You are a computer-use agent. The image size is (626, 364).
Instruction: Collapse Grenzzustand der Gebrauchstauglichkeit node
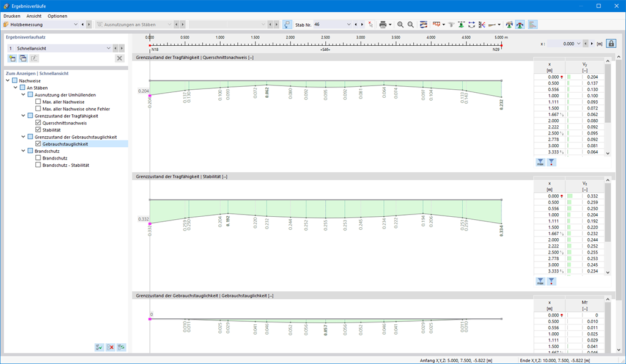point(23,137)
